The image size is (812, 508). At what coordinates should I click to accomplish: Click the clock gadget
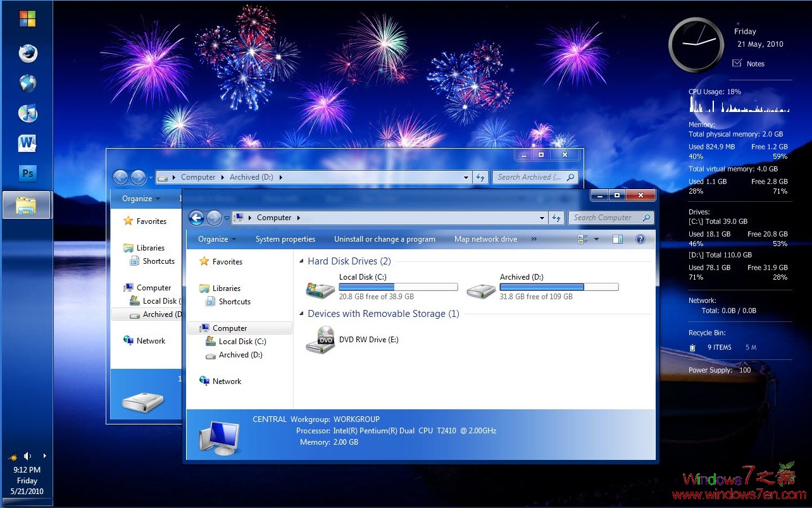[696, 45]
